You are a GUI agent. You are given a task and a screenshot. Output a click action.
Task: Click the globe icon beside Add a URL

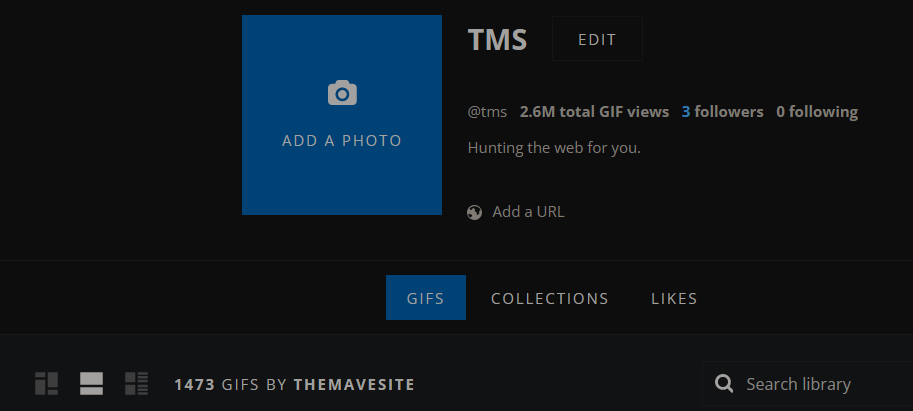coord(475,212)
